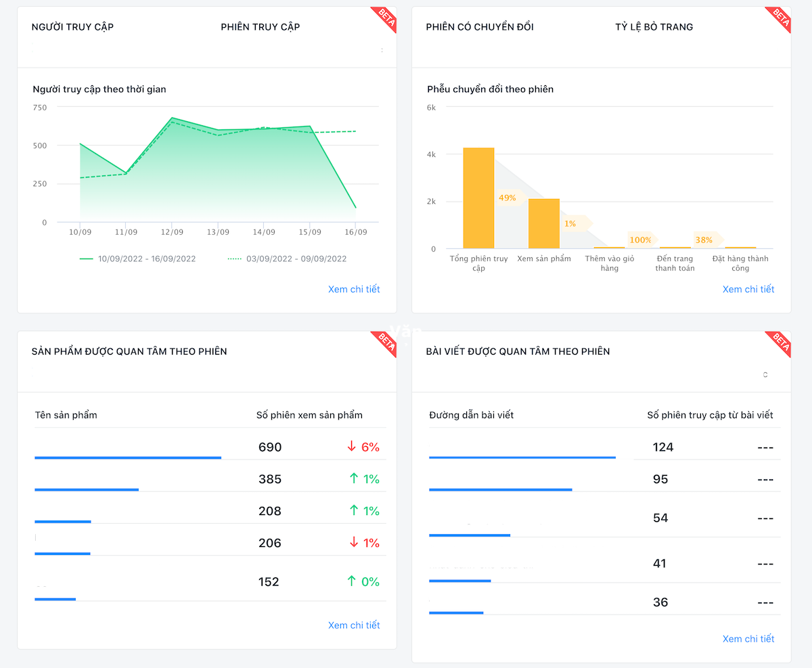Open Xem chi tiết under the visitors chart
The height and width of the screenshot is (668, 812).
coord(354,289)
